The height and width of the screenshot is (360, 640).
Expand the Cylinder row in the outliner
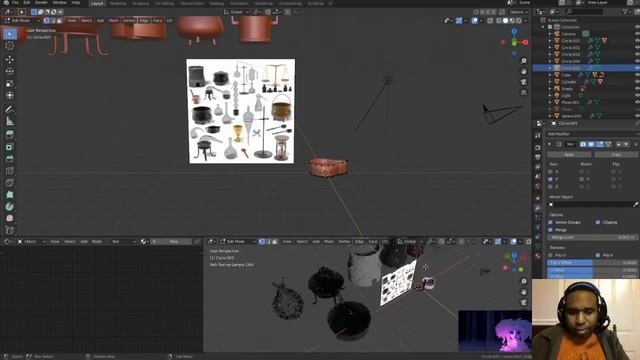[550, 82]
